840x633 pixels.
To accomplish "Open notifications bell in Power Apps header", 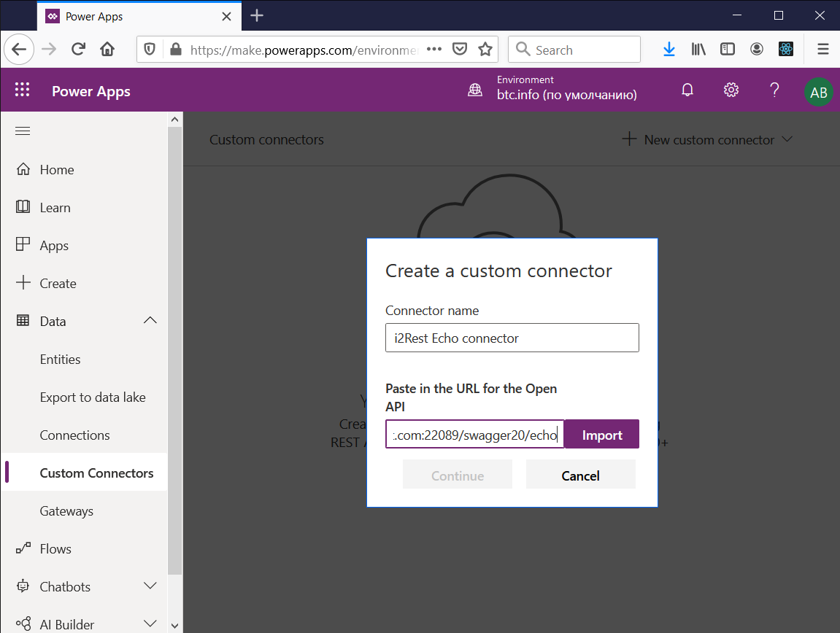I will 687,90.
